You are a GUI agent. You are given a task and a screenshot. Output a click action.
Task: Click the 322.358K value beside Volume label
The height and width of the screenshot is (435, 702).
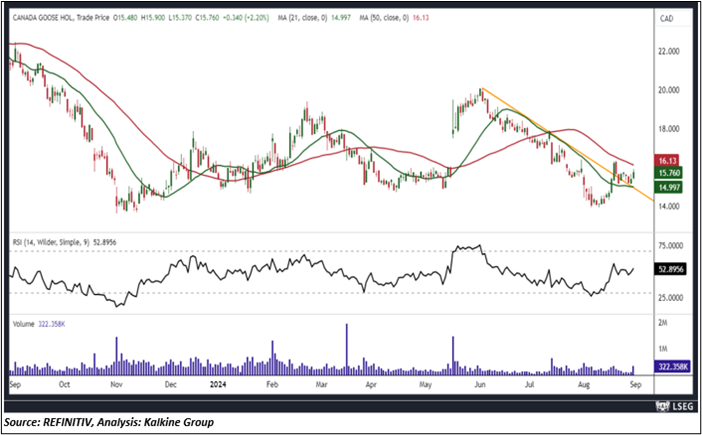pos(51,324)
